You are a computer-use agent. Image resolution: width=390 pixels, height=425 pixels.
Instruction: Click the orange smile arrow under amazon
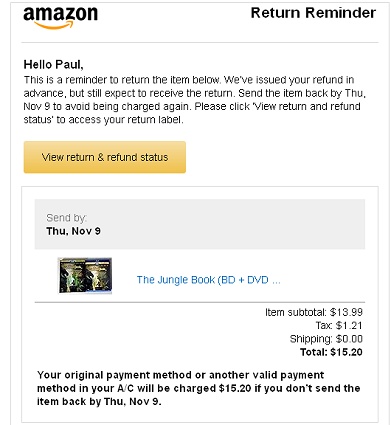(54, 25)
